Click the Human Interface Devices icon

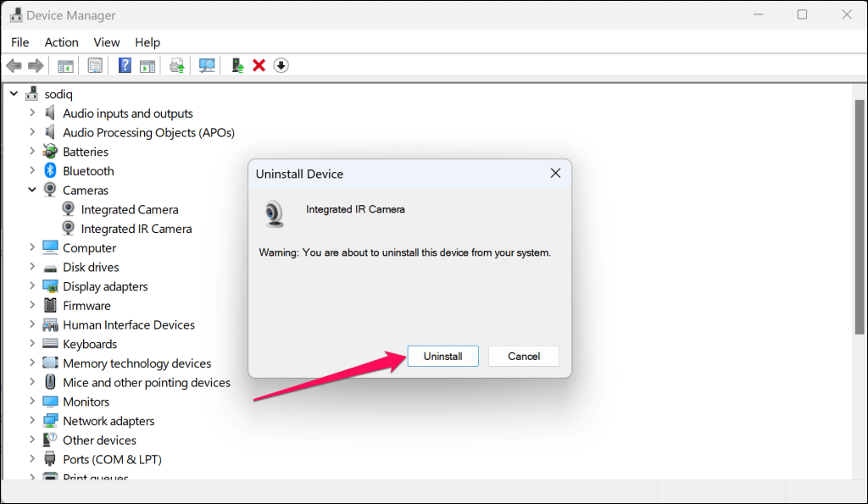click(50, 324)
